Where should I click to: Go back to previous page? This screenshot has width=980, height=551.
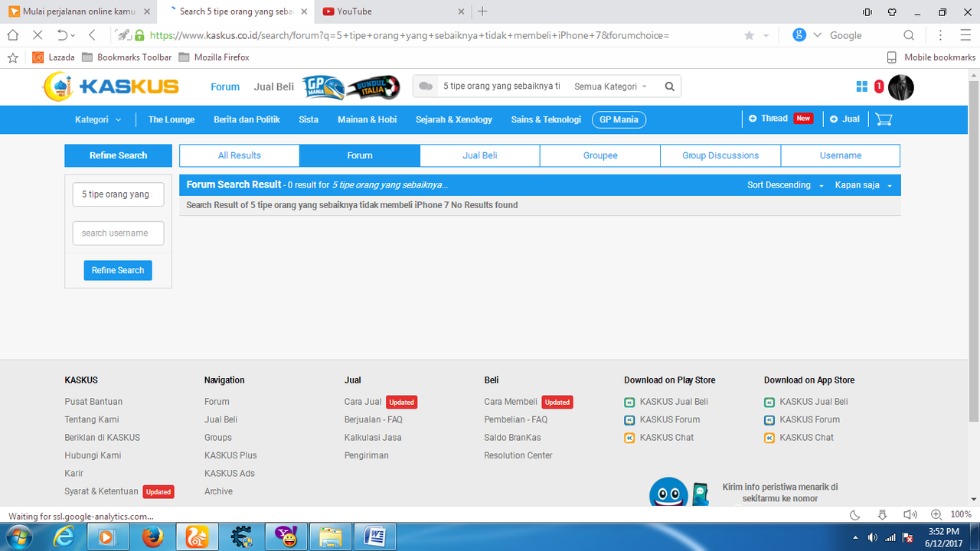92,35
